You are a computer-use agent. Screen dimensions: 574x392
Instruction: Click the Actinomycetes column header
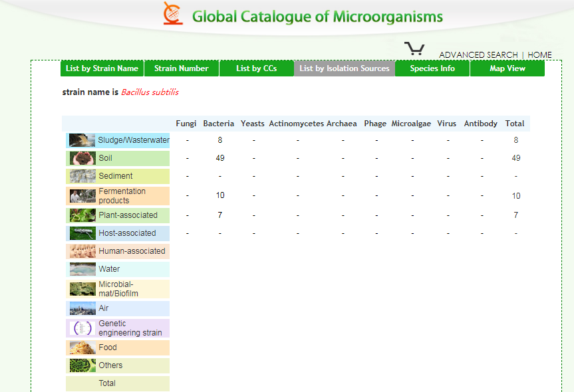[x=297, y=124]
